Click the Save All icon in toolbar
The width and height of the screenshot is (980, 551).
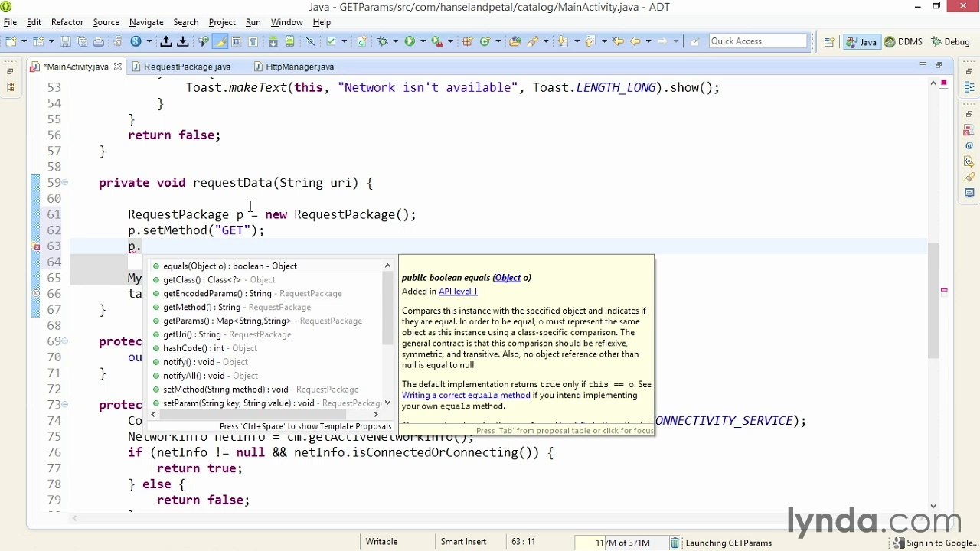tap(82, 41)
